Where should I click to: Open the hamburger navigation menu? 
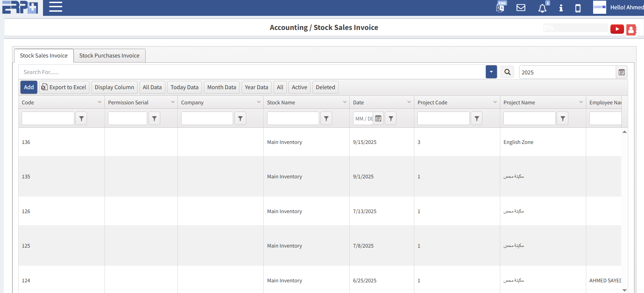coord(55,7)
